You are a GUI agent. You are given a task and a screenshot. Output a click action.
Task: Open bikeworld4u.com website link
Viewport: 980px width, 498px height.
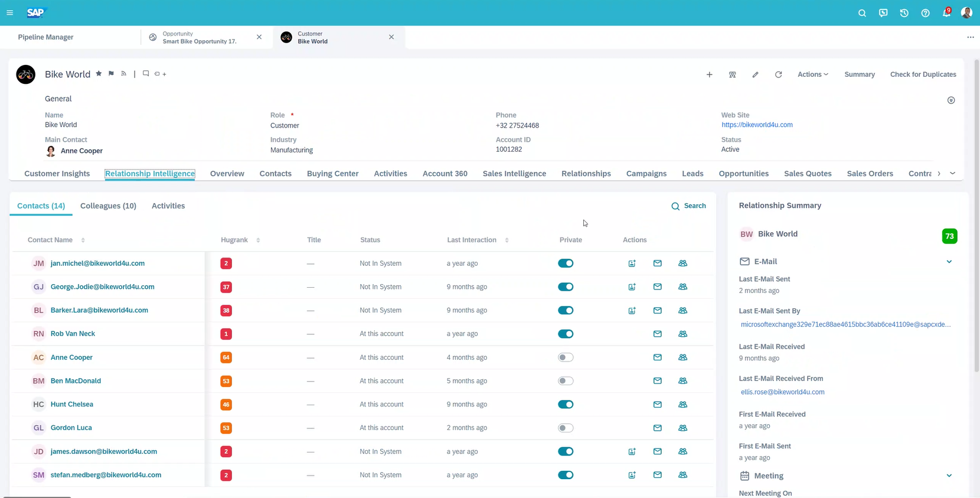tap(757, 125)
